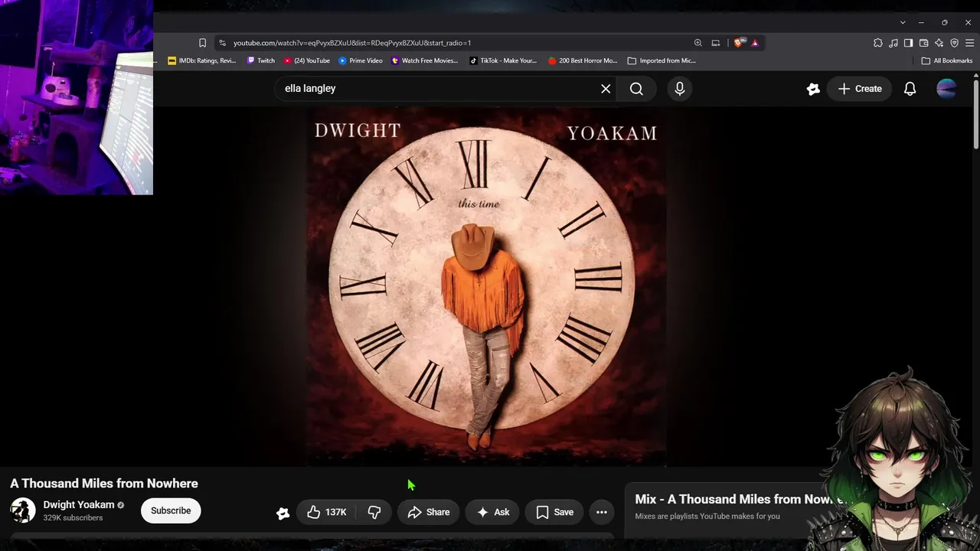Open the browser extensions puzzle icon
Screen dimensions: 980x551
point(878,43)
